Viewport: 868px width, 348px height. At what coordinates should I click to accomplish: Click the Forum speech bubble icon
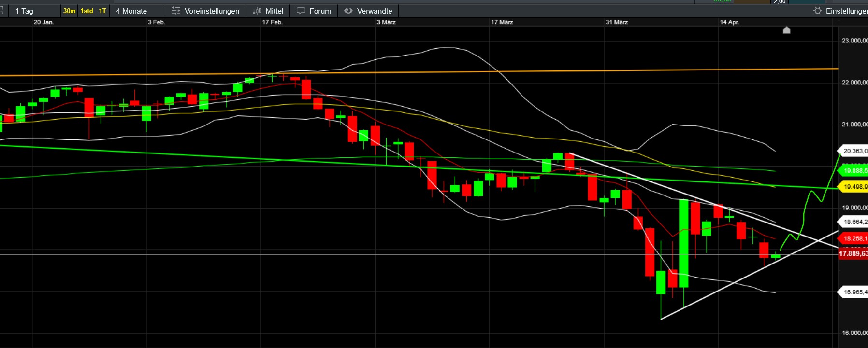click(301, 11)
